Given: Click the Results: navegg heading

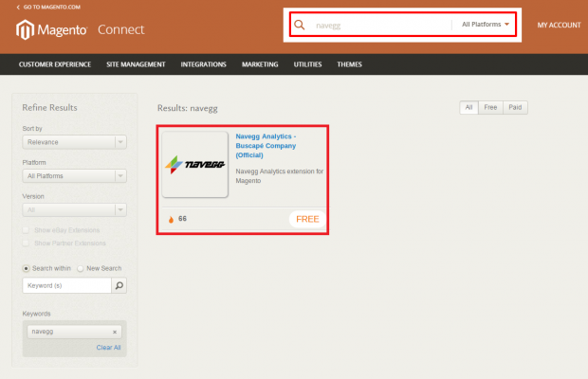Looking at the screenshot, I should (x=188, y=108).
